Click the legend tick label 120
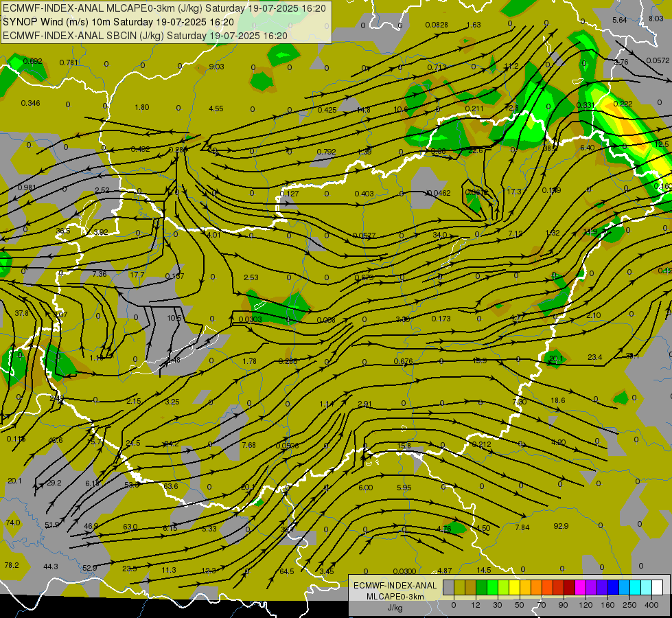This screenshot has height=618, width=672. (x=586, y=605)
